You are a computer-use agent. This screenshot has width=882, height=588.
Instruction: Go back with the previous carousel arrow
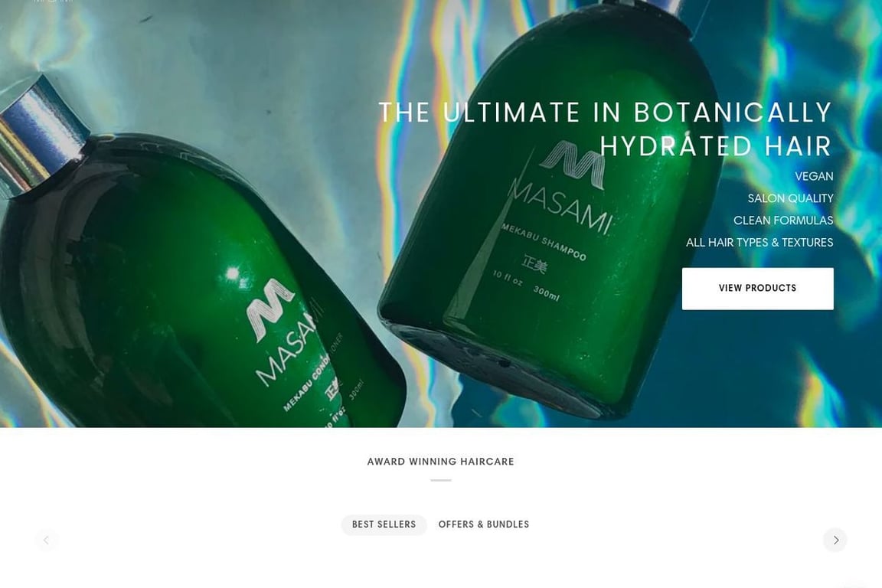(47, 540)
